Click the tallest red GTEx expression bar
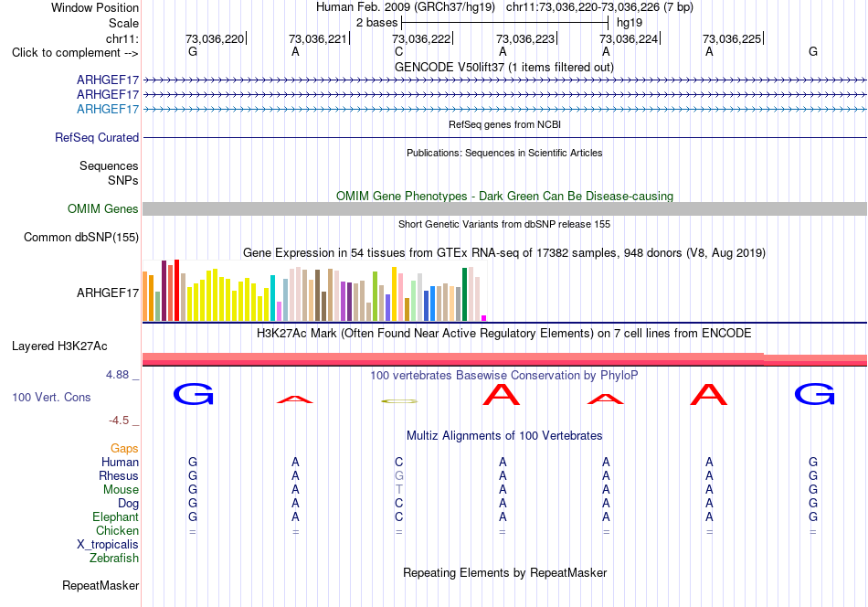868x607 pixels. [x=176, y=290]
